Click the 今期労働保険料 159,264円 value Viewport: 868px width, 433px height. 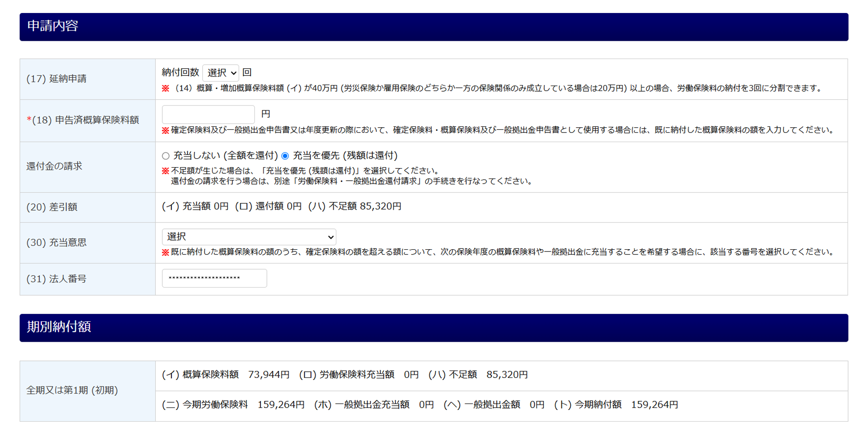(x=233, y=405)
